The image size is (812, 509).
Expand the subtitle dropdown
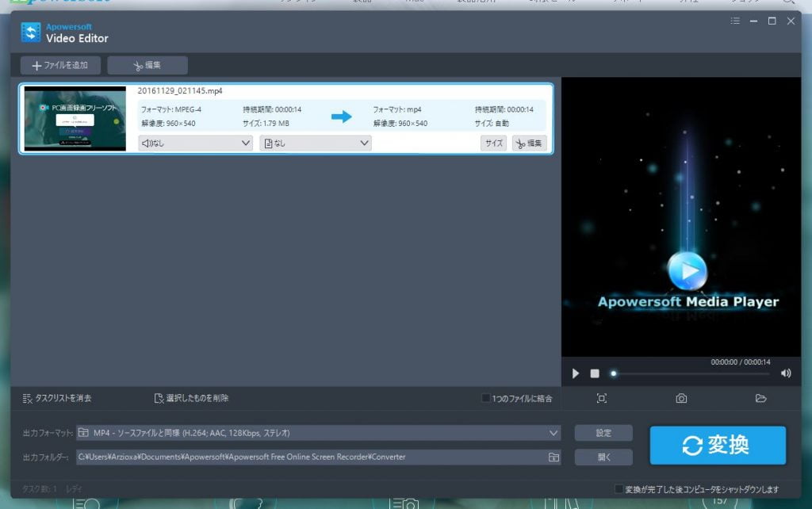click(316, 144)
